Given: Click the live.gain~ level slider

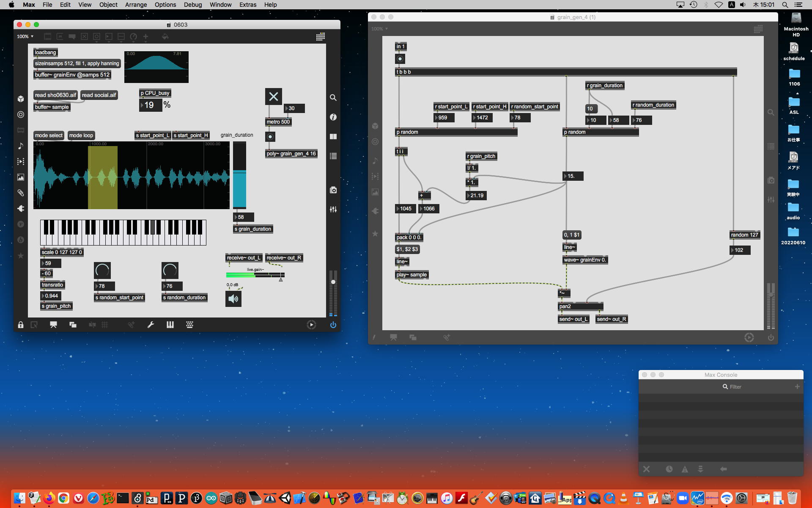Looking at the screenshot, I should (255, 275).
